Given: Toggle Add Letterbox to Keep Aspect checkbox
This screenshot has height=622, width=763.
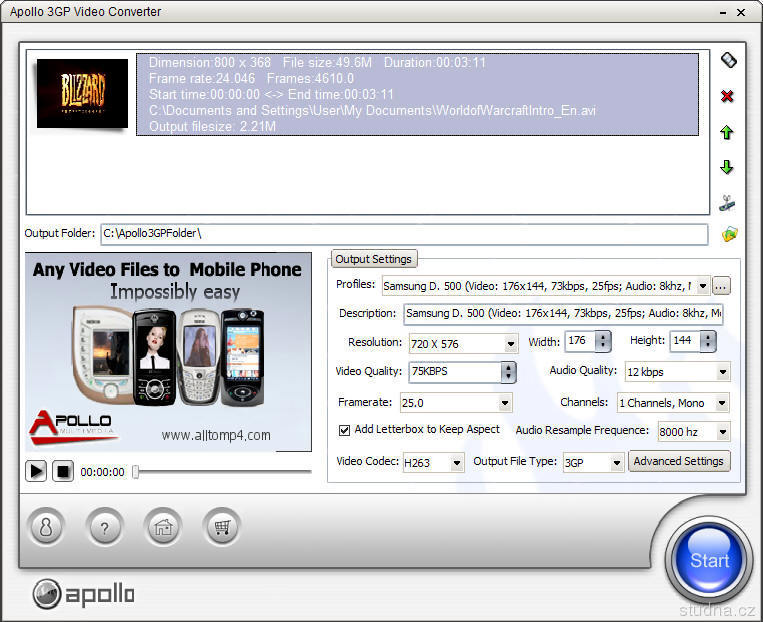Looking at the screenshot, I should [345, 430].
